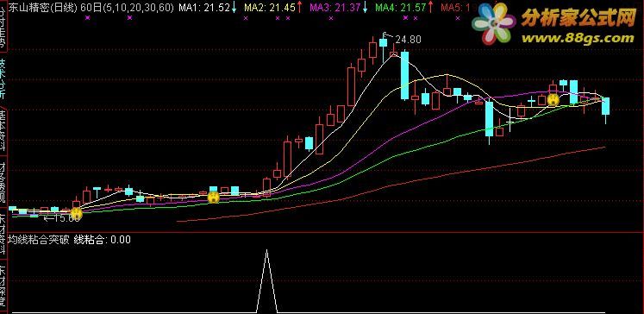Click the cyan down arrow beside MA3 value
Image resolution: width=644 pixels, height=314 pixels.
366,8
